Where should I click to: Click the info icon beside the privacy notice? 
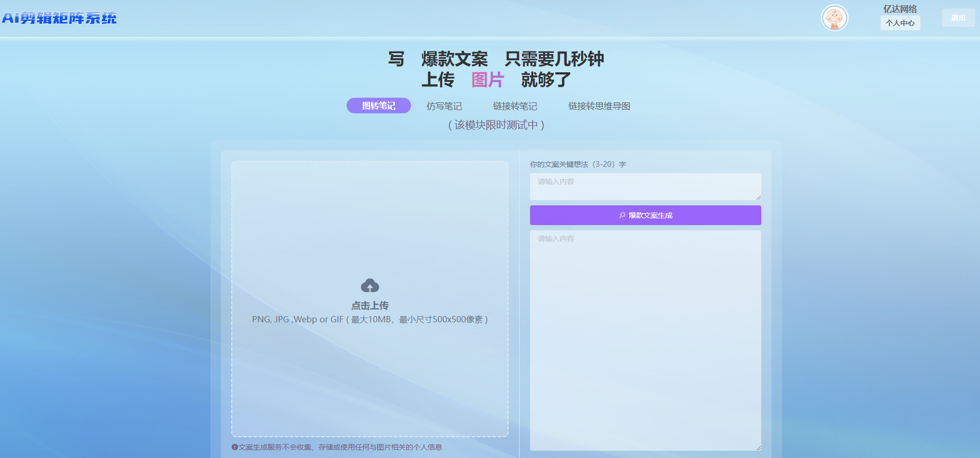tap(234, 447)
